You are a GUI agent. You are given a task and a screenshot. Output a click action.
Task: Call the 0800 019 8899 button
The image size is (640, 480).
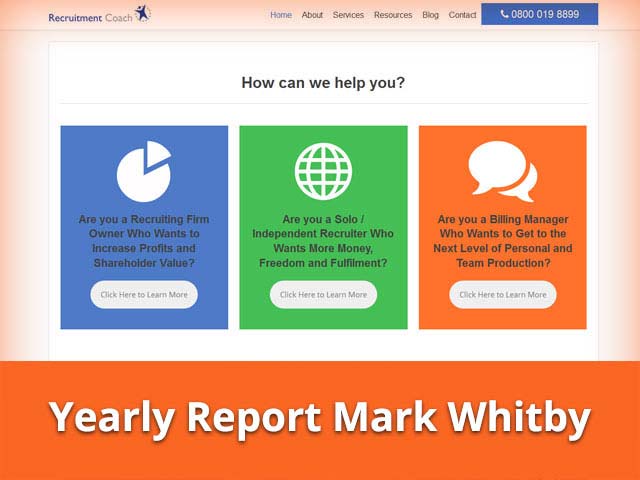coord(539,15)
